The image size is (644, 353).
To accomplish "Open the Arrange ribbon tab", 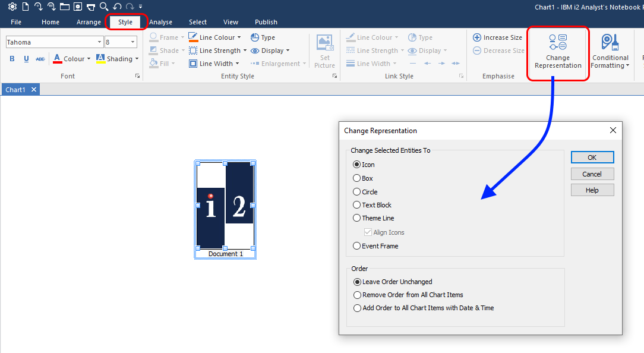I will click(x=89, y=22).
